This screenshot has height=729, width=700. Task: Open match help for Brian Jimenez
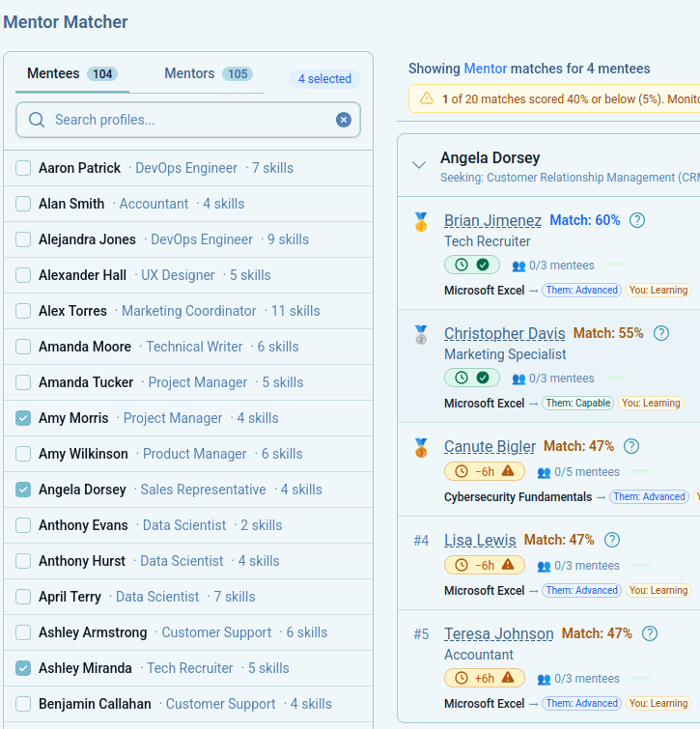637,220
